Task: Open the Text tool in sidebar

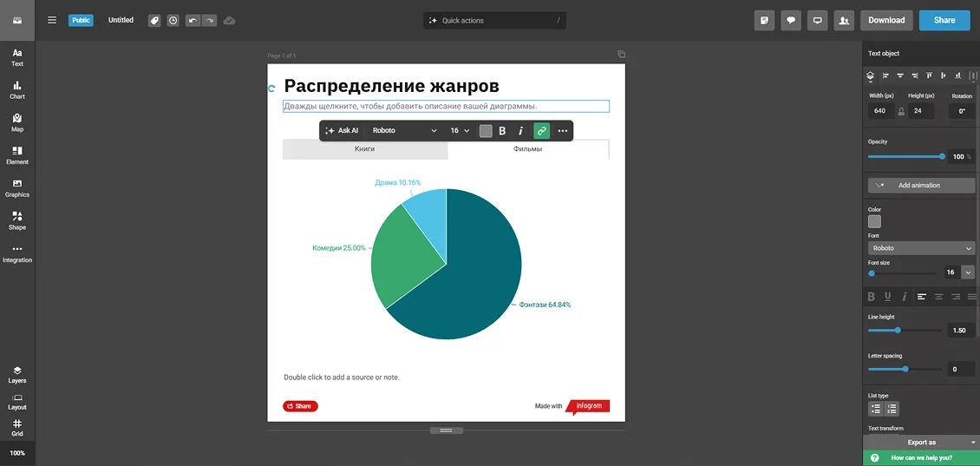Action: coord(17,57)
